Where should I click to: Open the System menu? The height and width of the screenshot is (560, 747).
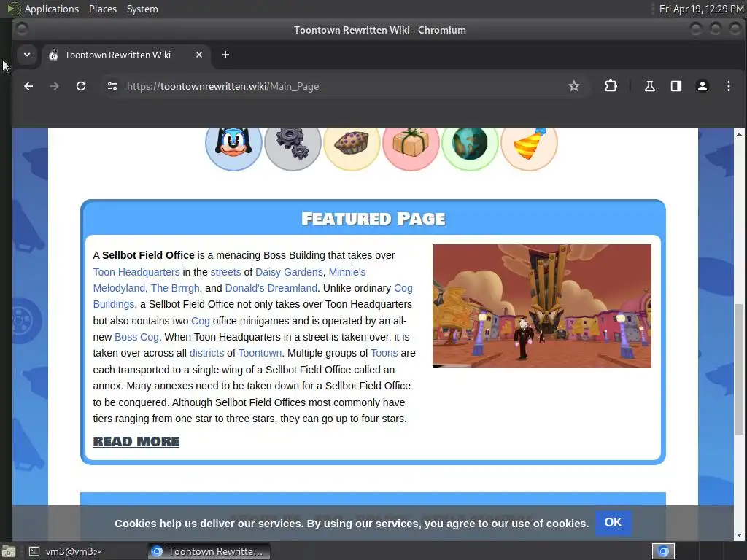coord(142,9)
